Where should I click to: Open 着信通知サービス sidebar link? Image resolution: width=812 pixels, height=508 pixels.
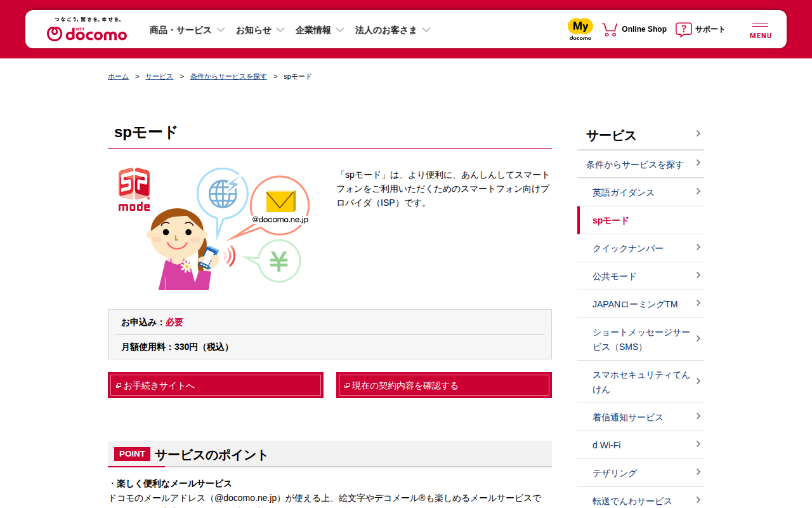641,417
